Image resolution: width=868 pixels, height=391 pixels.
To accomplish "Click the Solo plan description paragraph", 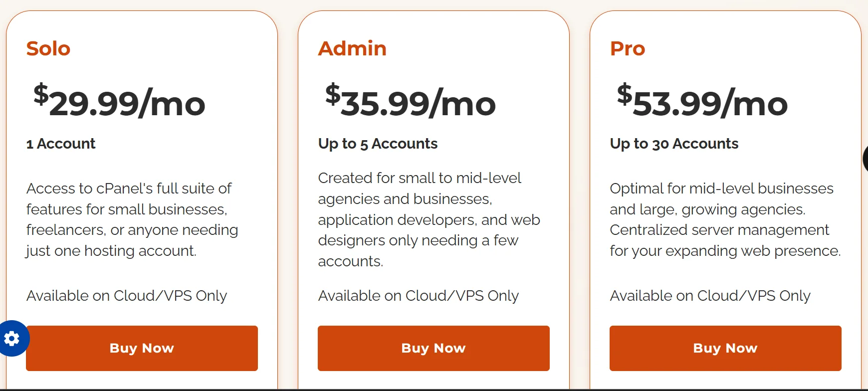I will click(x=132, y=219).
